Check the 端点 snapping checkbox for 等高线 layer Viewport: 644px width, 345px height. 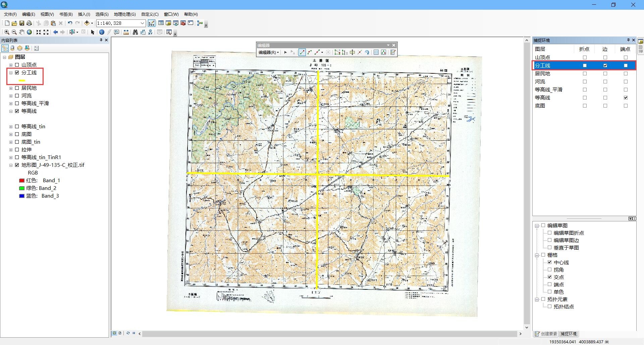[626, 97]
